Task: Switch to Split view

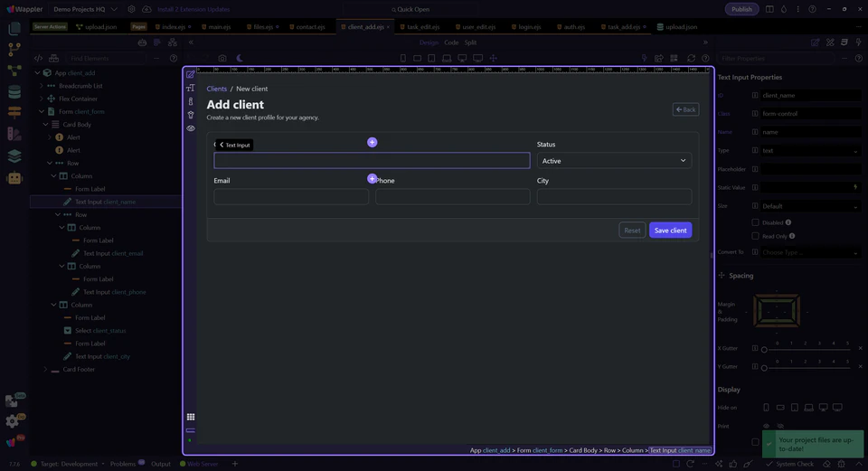Action: click(470, 42)
